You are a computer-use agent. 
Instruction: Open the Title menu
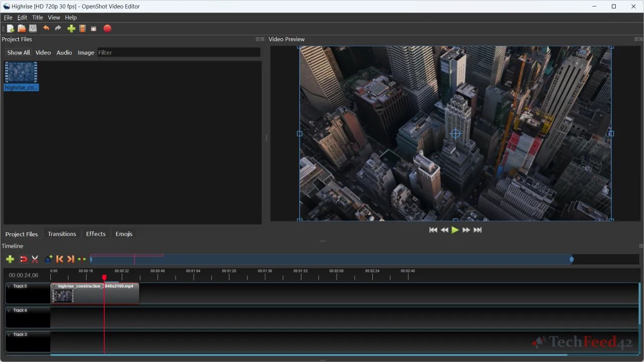(38, 17)
